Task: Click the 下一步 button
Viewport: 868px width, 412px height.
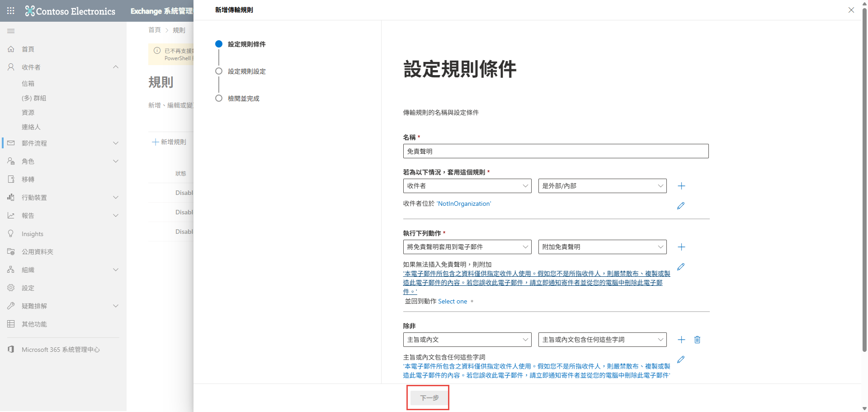Action: (429, 398)
